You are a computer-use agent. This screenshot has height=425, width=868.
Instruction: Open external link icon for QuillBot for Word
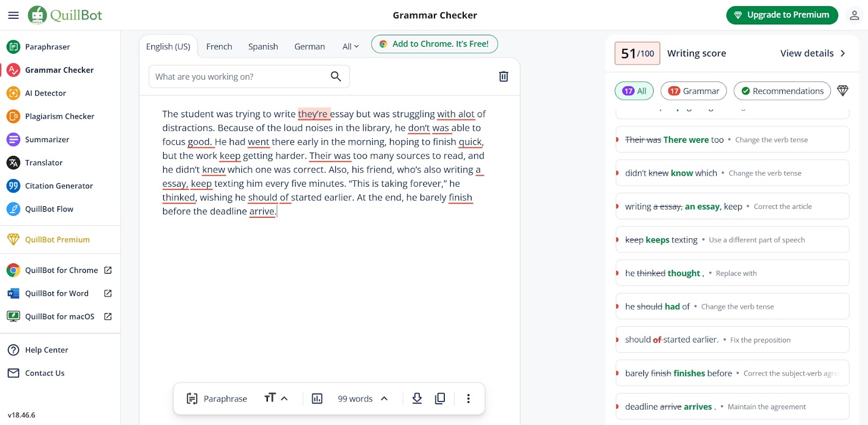108,294
